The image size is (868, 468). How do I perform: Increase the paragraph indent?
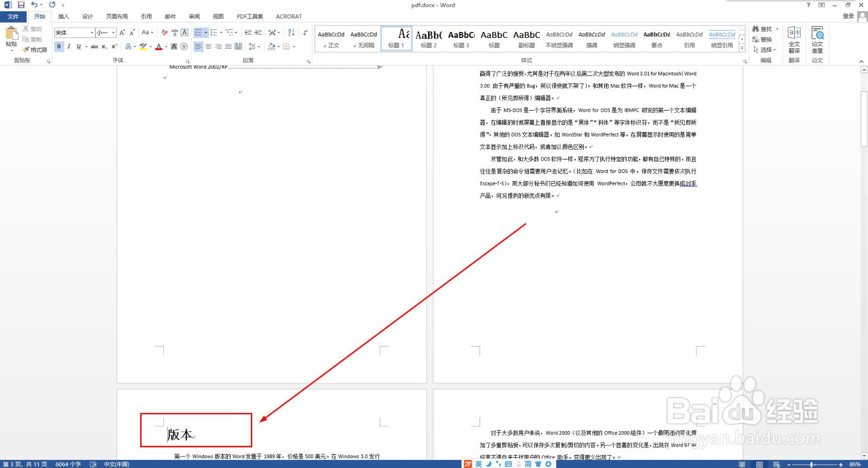pos(258,33)
